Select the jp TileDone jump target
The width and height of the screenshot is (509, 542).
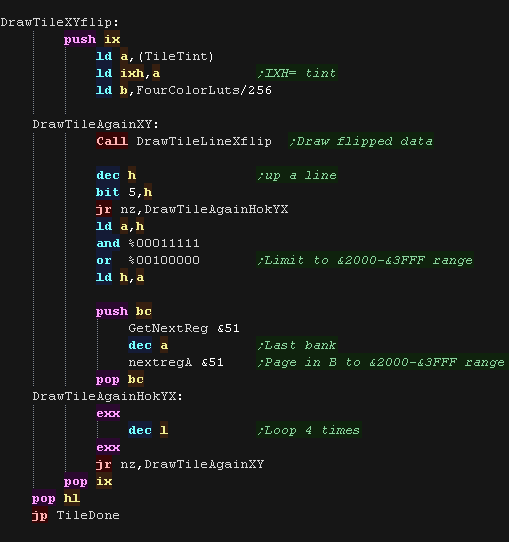(x=88, y=516)
